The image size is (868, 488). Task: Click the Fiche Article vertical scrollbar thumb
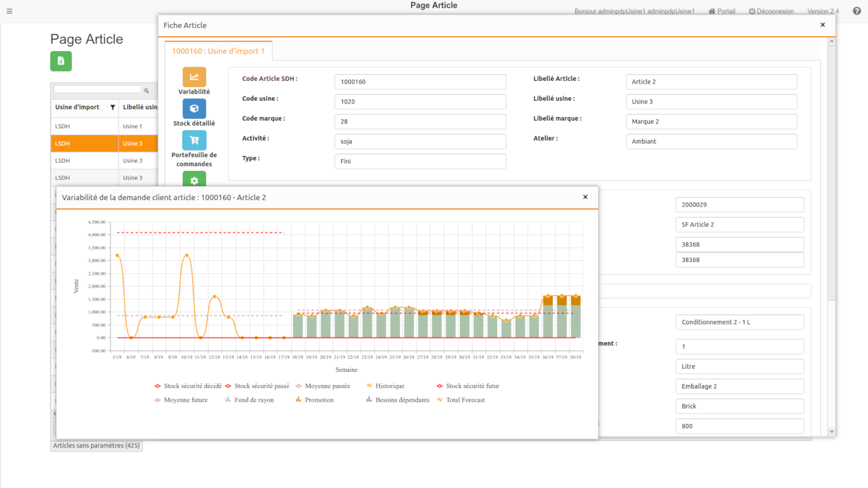click(x=832, y=173)
